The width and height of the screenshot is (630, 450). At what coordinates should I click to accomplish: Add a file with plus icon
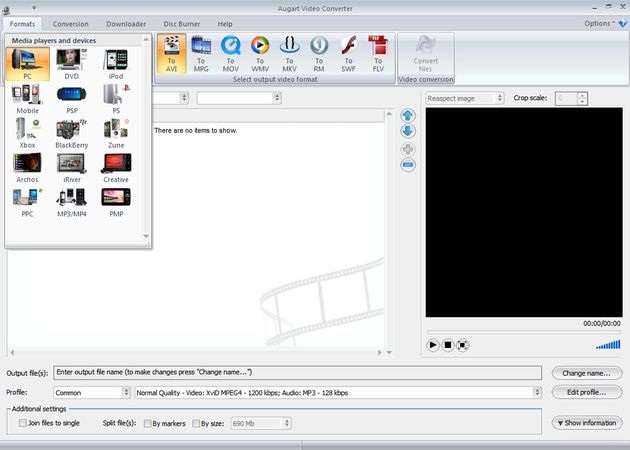(x=408, y=149)
